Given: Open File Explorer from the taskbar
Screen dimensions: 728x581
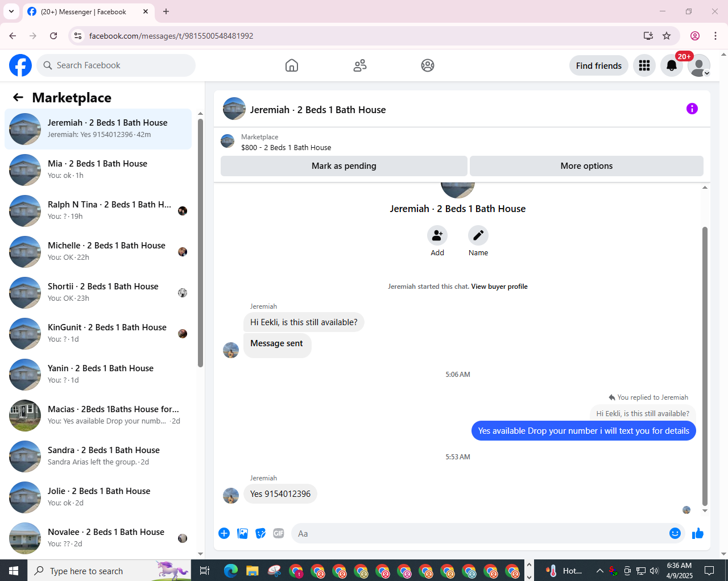Looking at the screenshot, I should click(252, 571).
